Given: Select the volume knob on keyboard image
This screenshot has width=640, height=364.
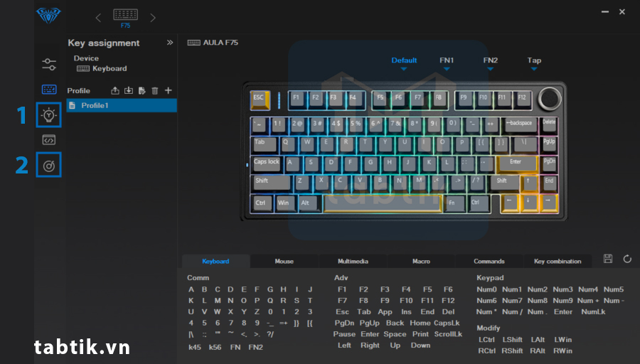Looking at the screenshot, I should coord(550,99).
